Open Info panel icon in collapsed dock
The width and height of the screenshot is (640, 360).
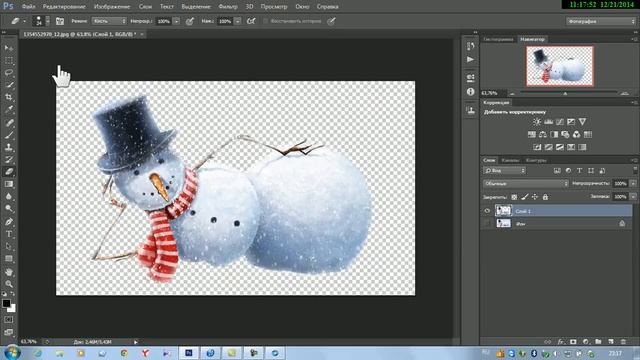(x=471, y=92)
